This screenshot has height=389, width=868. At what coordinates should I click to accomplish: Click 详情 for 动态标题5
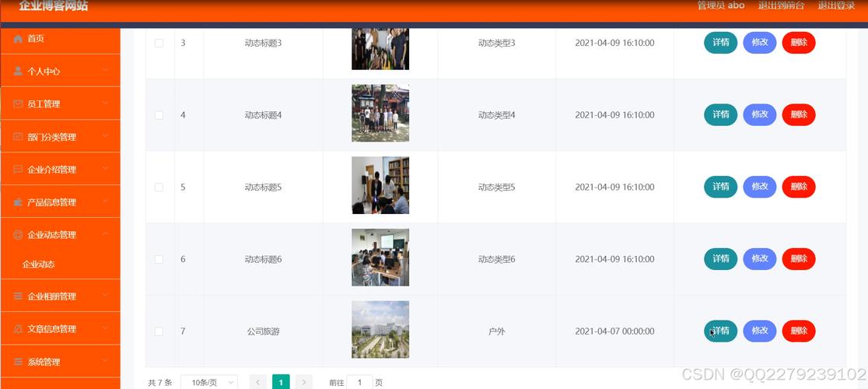[720, 187]
